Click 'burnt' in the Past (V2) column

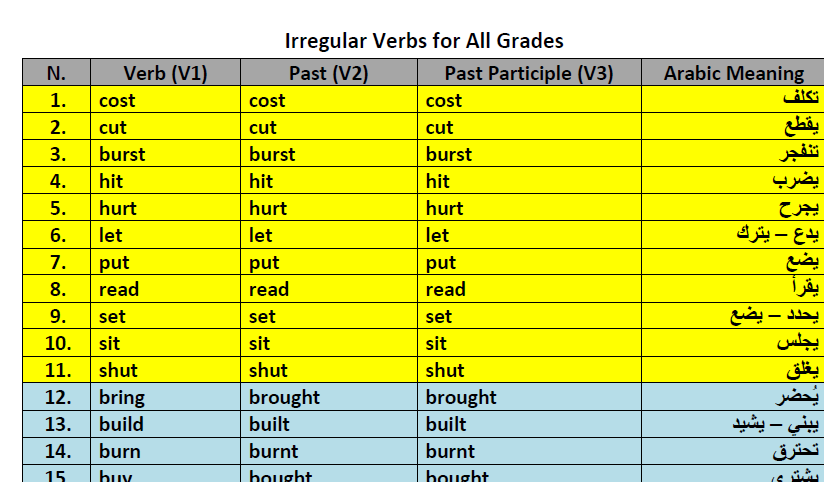coord(275,451)
